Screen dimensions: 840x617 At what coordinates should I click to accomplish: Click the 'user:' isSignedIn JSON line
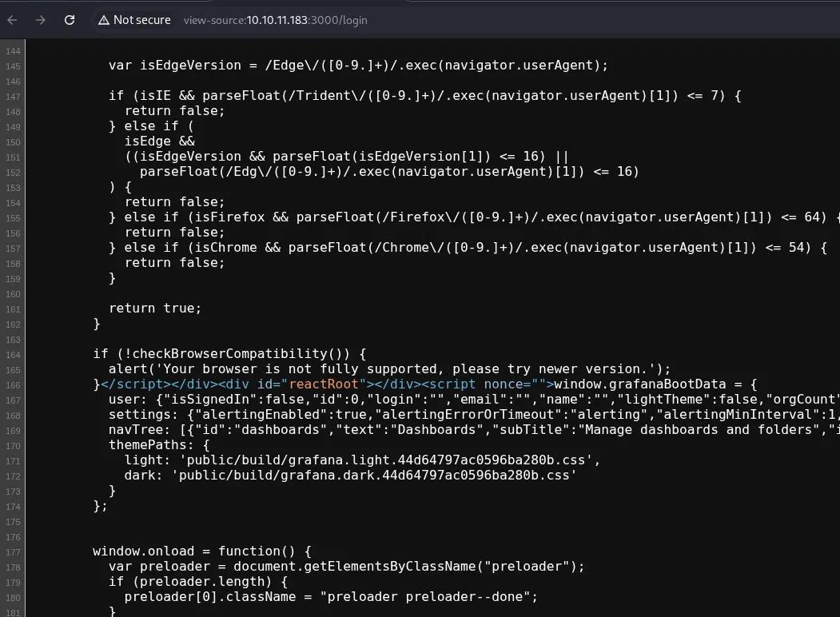click(473, 400)
